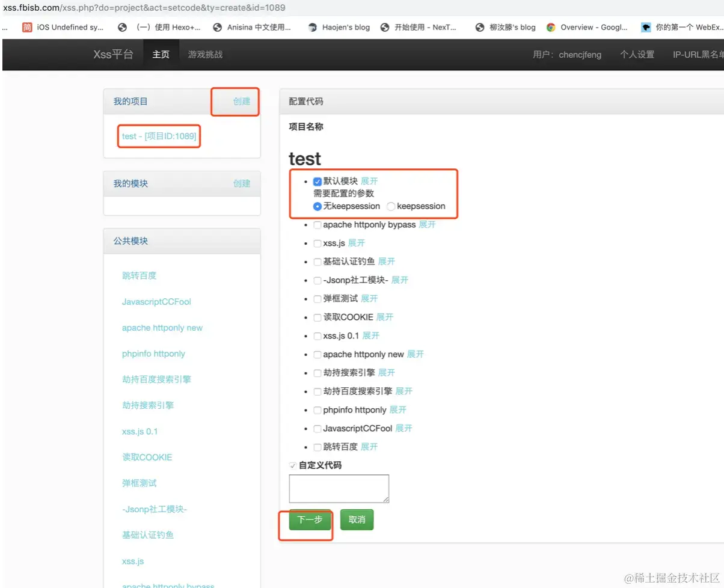Expand 展开 next to phpinfo httponly
Viewport: 724px width, 588px height.
pyautogui.click(x=398, y=409)
